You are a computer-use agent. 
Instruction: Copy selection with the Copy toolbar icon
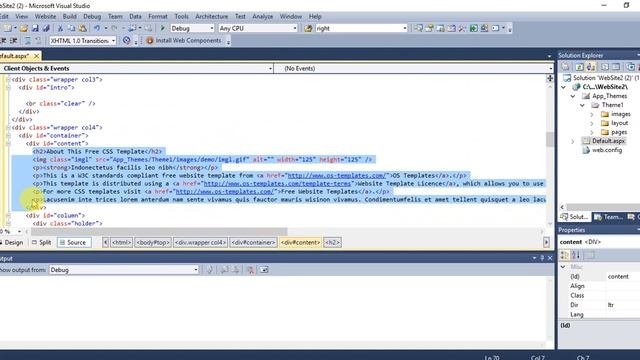point(71,28)
